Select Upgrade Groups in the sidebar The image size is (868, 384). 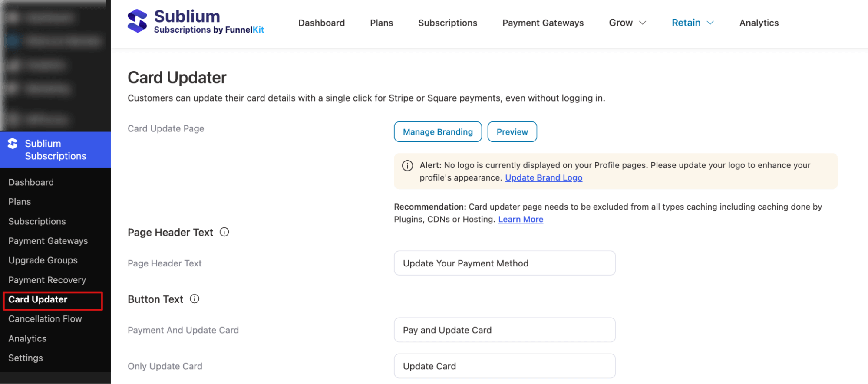pos(43,260)
